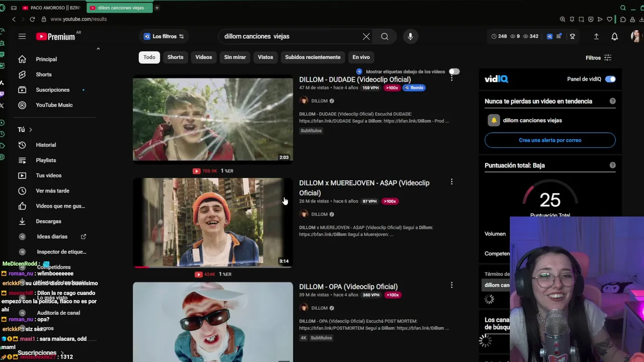The image size is (644, 362).
Task: Open help for Nunca te pierdas un video
Action: pos(612,101)
